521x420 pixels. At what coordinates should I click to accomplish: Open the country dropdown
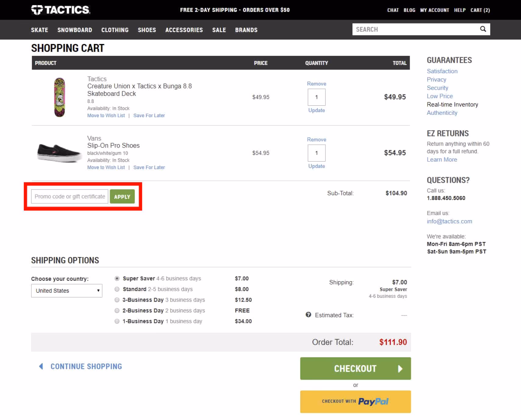pos(66,291)
